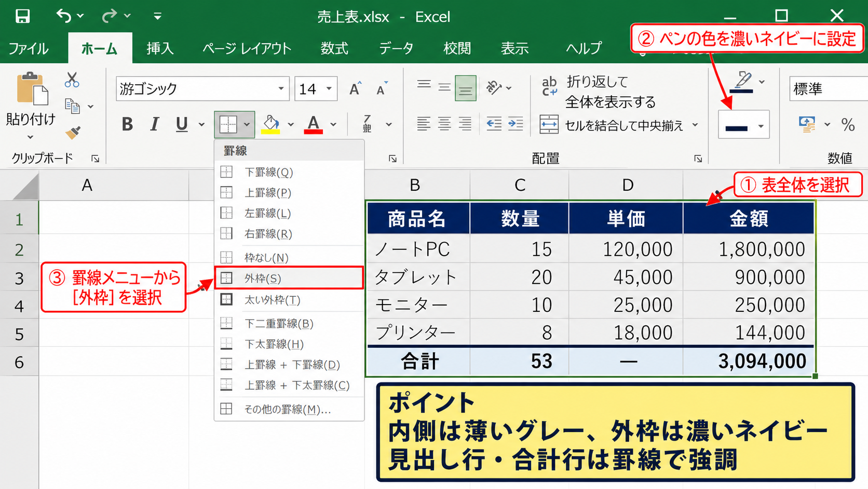The height and width of the screenshot is (489, 868).
Task: Toggle Italic formatting
Action: tap(154, 124)
